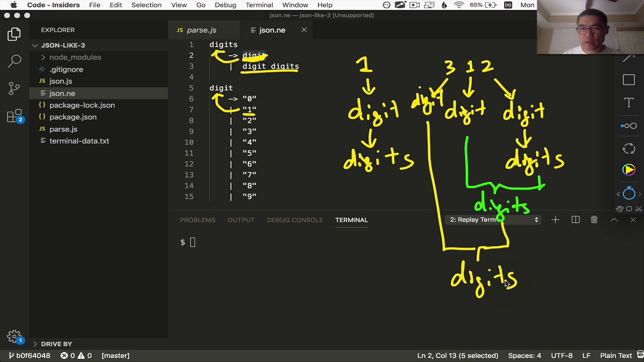644x362 pixels.
Task: Select the TERMINAL panel tab
Action: point(352,220)
